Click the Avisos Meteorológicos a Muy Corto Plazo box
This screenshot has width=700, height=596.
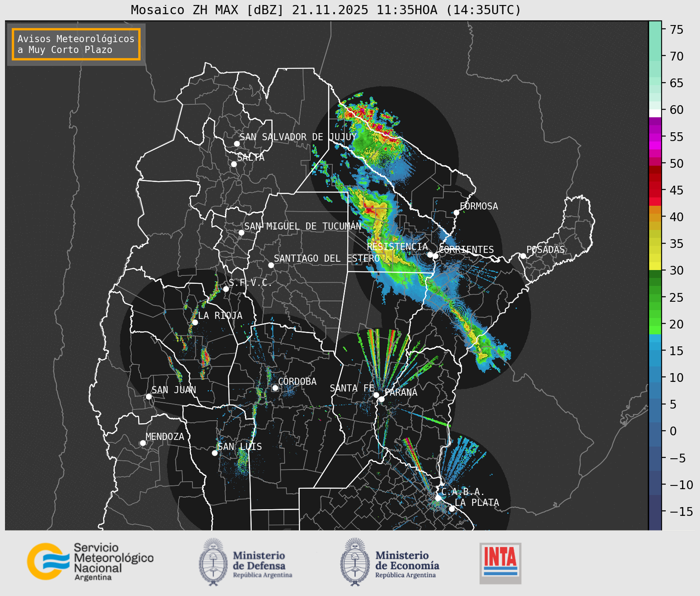coord(76,45)
